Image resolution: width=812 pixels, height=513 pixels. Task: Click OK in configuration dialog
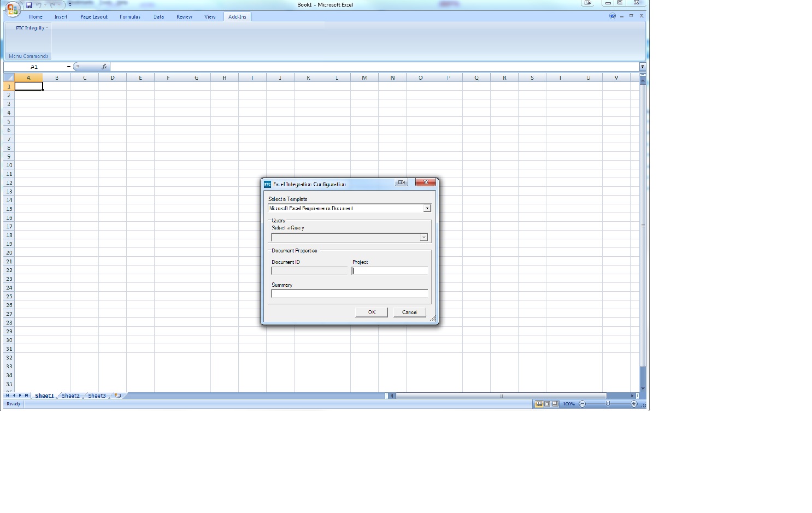click(372, 312)
